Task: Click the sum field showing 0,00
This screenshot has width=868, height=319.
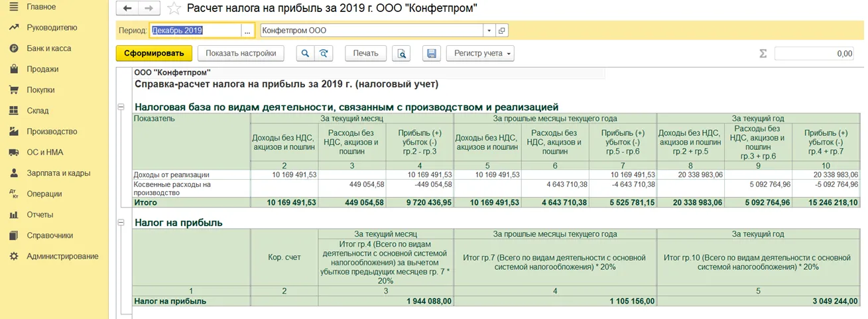Action: 814,54
